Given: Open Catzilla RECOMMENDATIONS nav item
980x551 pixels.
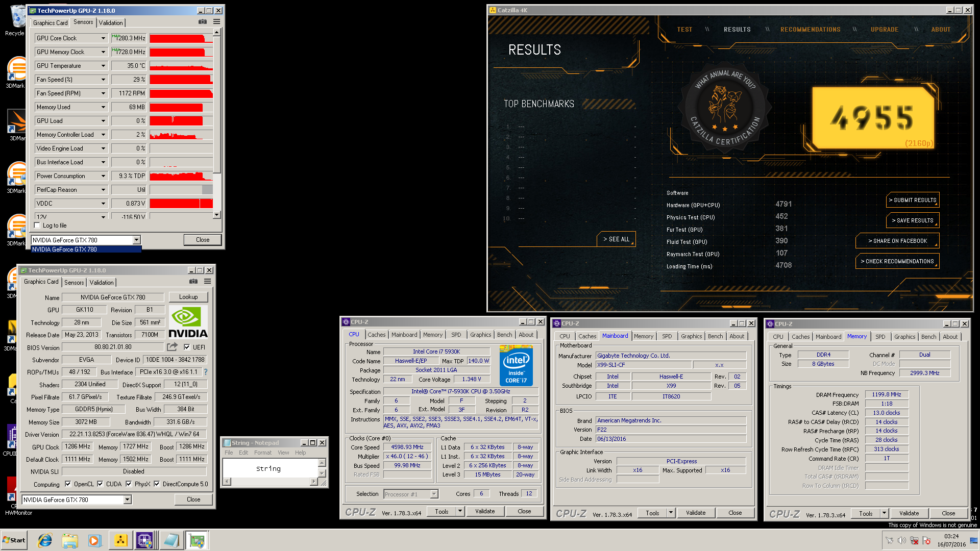Looking at the screenshot, I should pos(810,29).
